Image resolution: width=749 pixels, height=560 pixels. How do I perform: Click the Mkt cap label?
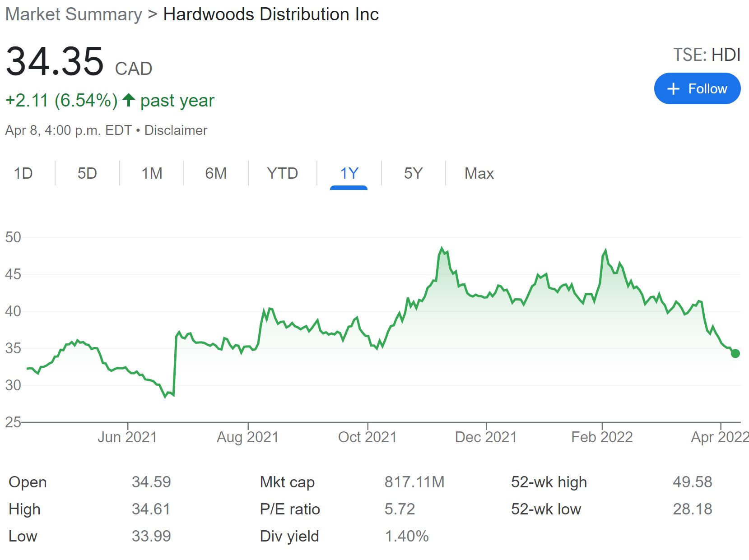[287, 482]
